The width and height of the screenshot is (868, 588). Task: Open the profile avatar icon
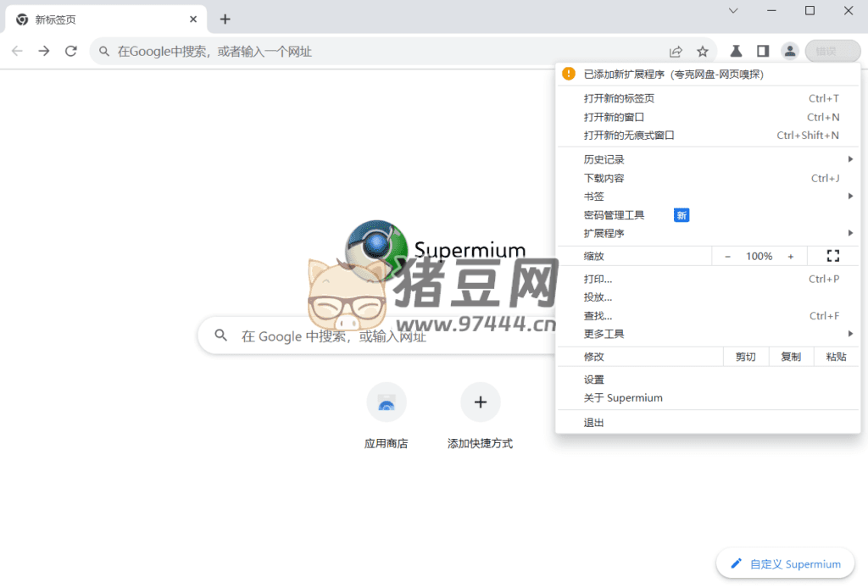tap(789, 52)
